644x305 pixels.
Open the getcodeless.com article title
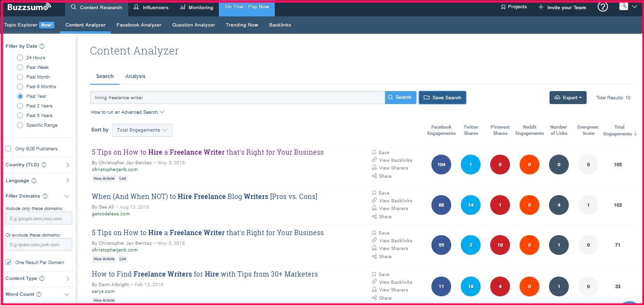pyautogui.click(x=204, y=197)
